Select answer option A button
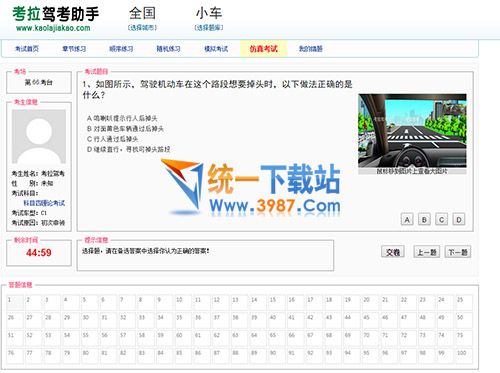 [x=407, y=220]
